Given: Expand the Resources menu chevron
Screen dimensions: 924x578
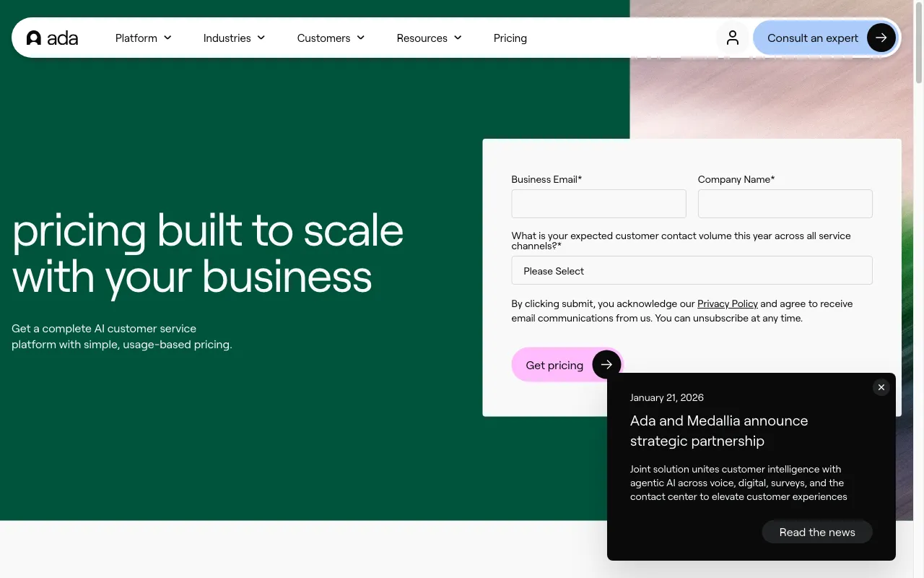Looking at the screenshot, I should (458, 38).
